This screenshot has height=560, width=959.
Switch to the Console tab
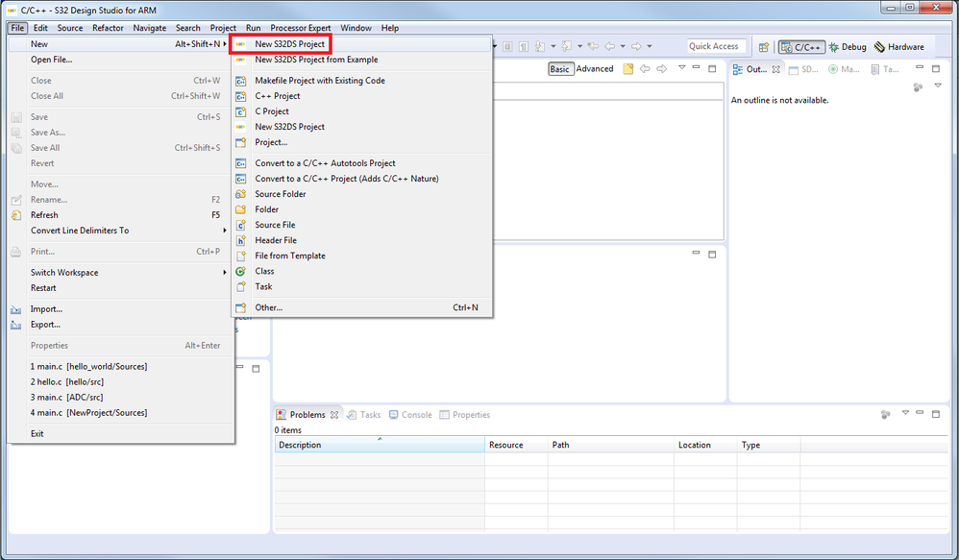410,415
